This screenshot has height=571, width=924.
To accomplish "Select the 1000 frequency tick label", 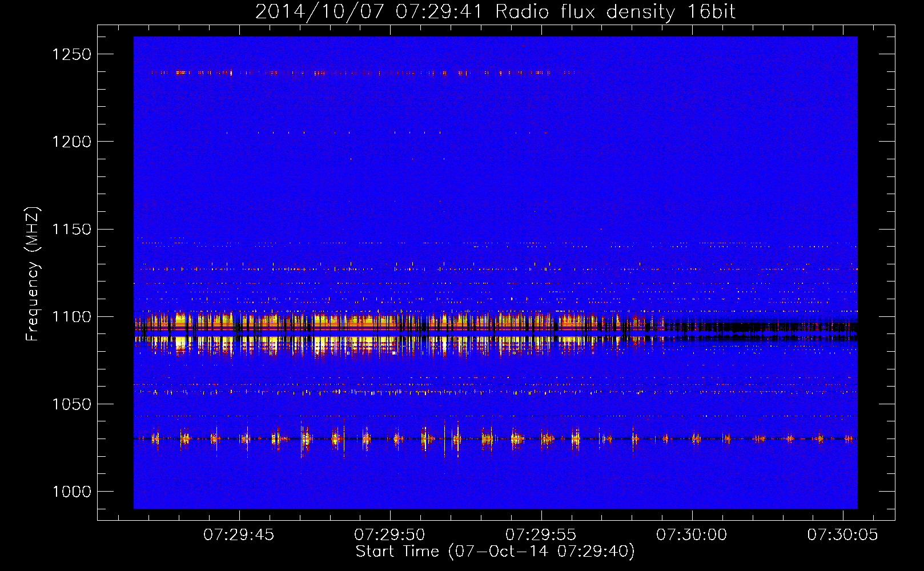I will pyautogui.click(x=71, y=492).
